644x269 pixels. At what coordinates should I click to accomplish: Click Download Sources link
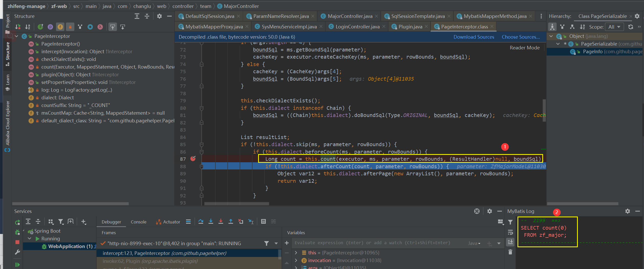pyautogui.click(x=474, y=37)
